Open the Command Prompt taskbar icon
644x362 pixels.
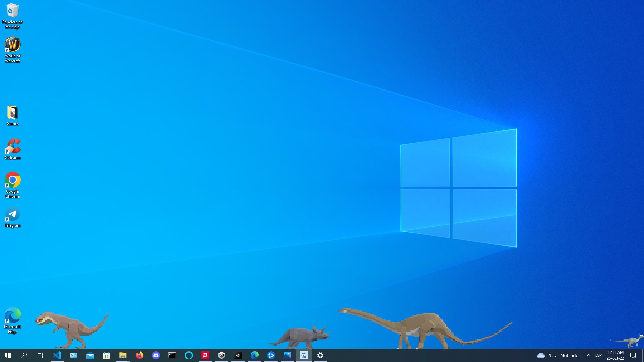click(172, 355)
